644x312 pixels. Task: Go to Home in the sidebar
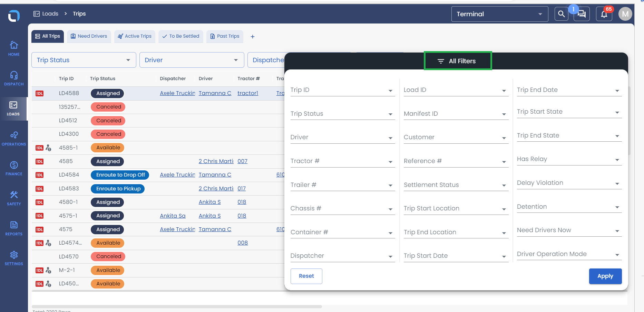point(14,48)
